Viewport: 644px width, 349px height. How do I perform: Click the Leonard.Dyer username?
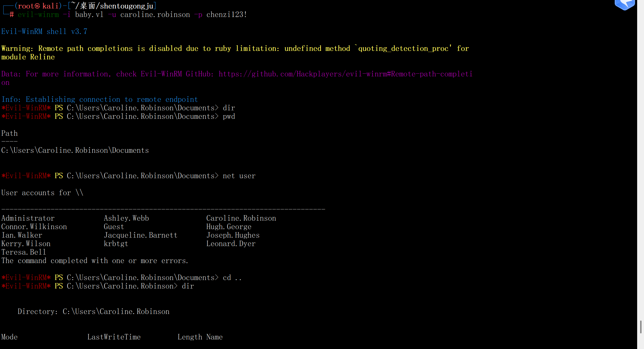click(x=231, y=244)
